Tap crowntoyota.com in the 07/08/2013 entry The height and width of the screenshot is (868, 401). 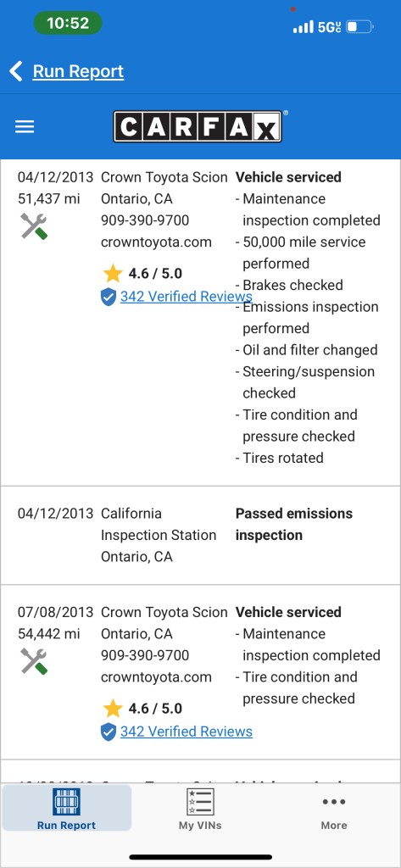point(156,677)
